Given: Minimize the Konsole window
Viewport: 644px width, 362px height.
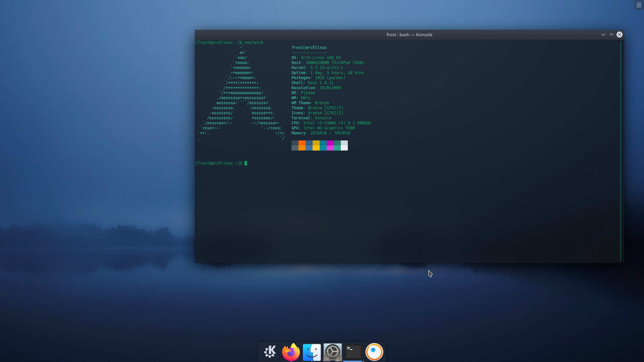Looking at the screenshot, I should 603,35.
